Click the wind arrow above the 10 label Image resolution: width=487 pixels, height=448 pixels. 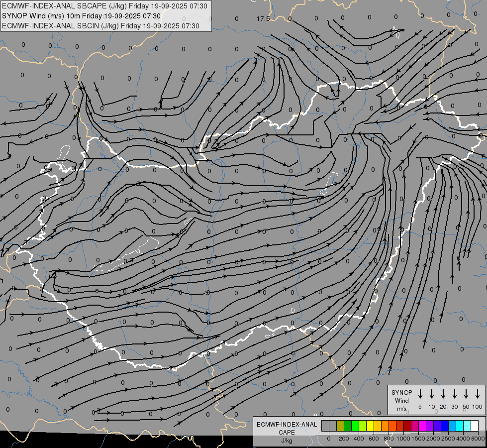(432, 394)
